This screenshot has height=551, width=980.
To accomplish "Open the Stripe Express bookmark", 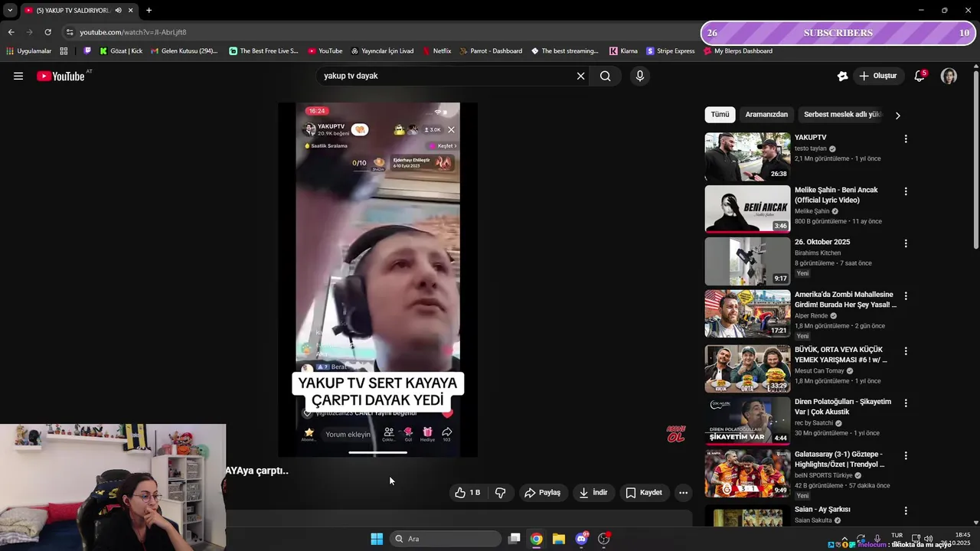I will (x=671, y=51).
